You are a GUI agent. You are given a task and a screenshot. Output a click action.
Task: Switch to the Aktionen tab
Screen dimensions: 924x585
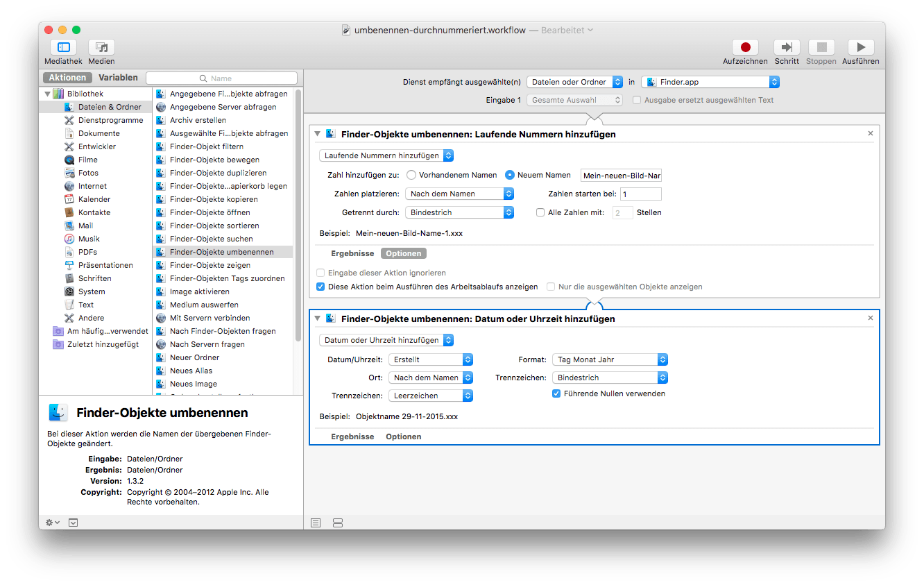[67, 78]
